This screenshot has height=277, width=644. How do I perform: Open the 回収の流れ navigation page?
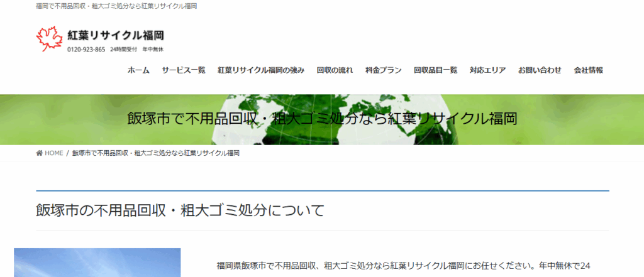coord(335,70)
